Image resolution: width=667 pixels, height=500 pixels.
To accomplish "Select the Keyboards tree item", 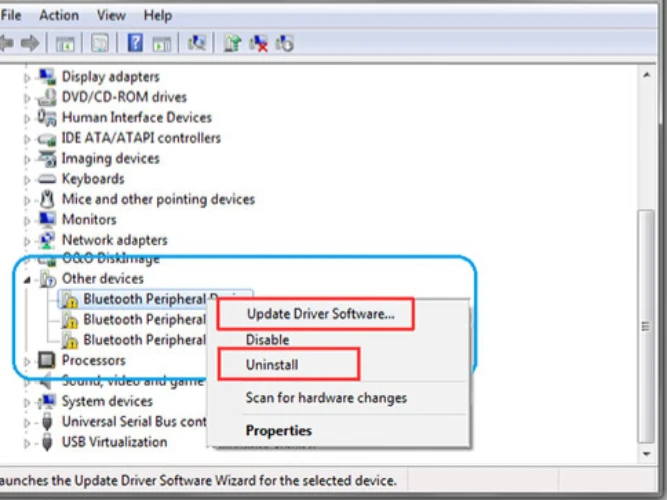I will coord(93,179).
